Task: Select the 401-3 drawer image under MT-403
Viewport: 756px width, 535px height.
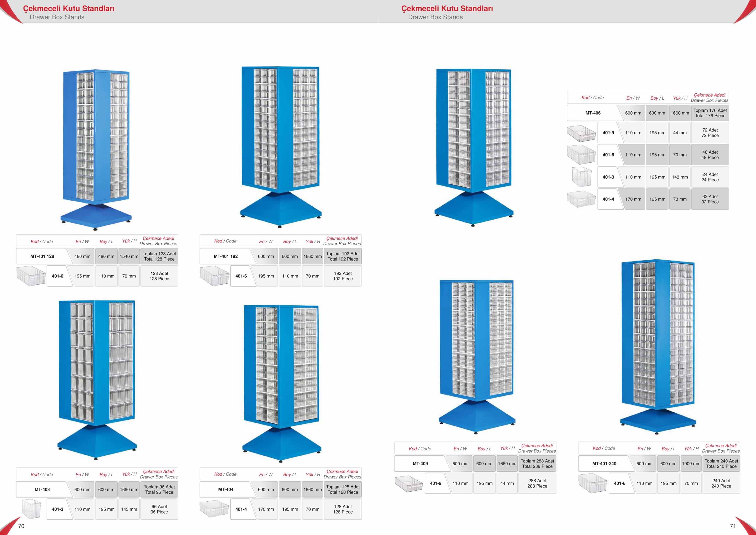Action: [x=31, y=509]
